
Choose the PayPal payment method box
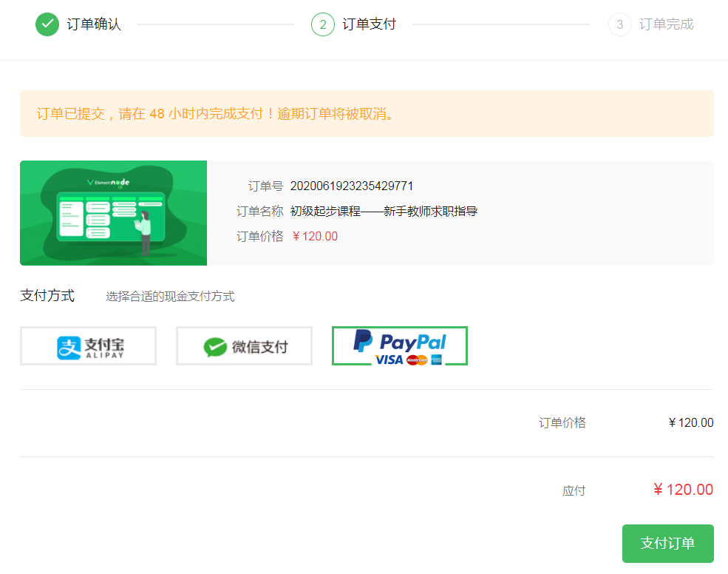(x=399, y=345)
